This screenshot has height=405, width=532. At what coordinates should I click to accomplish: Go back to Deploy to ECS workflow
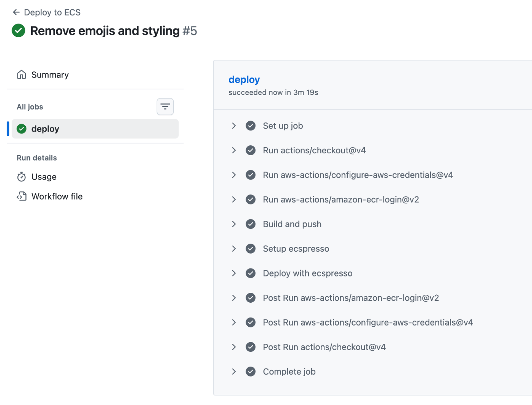pyautogui.click(x=52, y=13)
